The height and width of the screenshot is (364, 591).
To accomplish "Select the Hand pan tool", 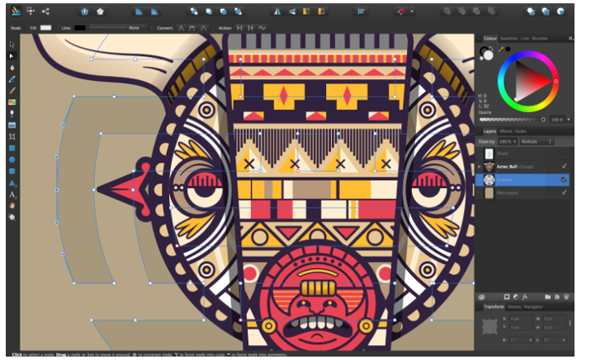I will click(12, 206).
